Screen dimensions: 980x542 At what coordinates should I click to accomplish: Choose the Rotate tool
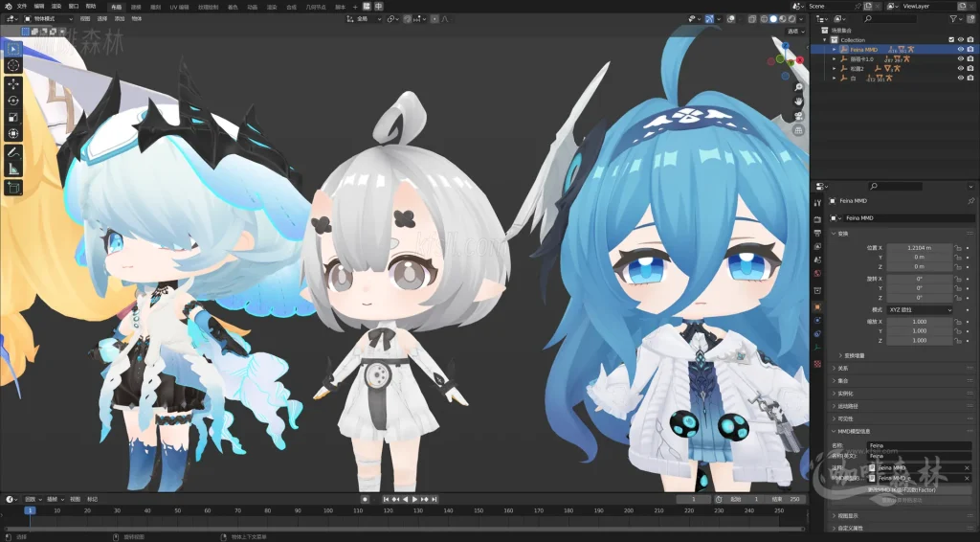tap(13, 101)
